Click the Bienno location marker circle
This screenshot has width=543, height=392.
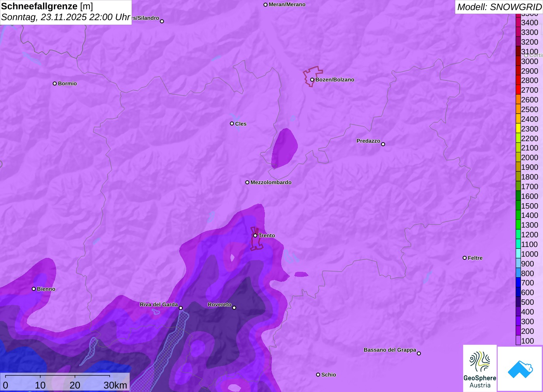pos(34,289)
